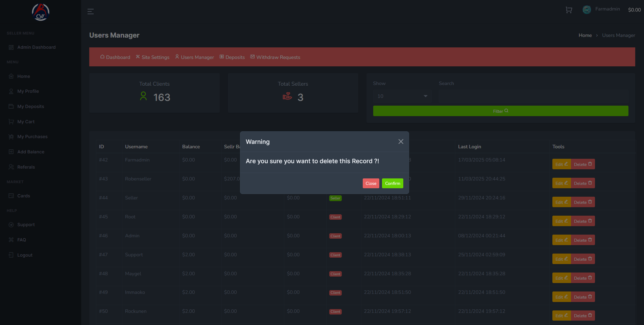Click the My Purchases bag icon
The image size is (644, 325).
[11, 137]
